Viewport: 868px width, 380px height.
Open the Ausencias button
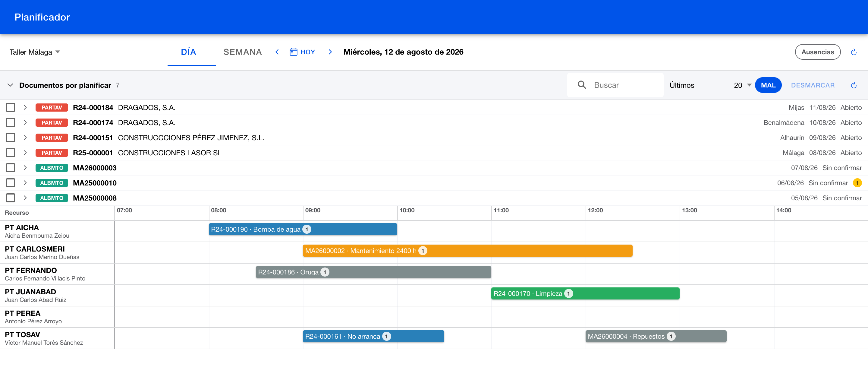[817, 52]
